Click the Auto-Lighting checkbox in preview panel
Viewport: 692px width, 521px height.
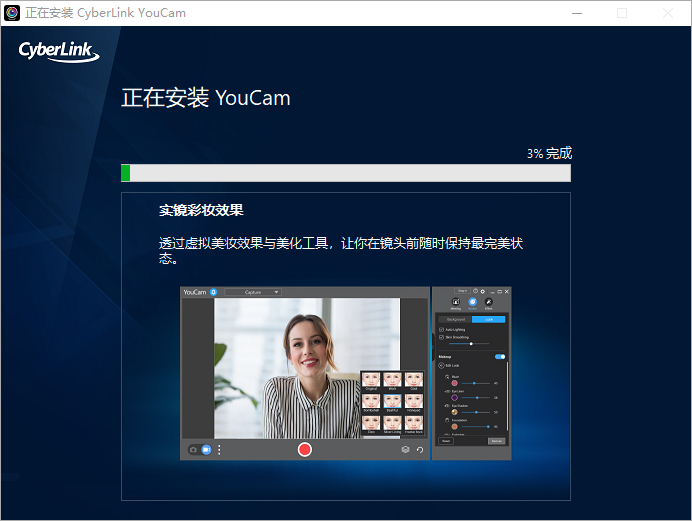441,330
